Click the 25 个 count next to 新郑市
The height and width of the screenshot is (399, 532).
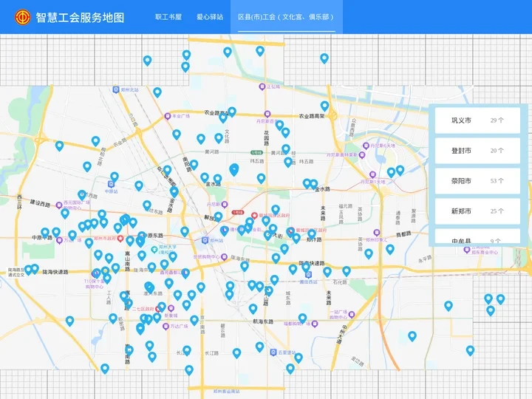497,211
